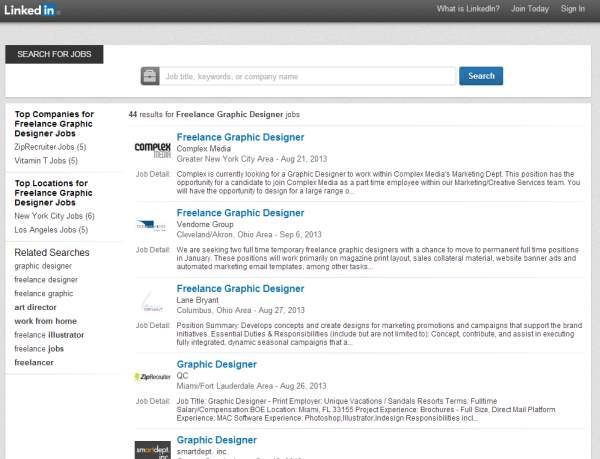Select related search graphic designer
Viewport: 600px width, 459px height.
click(x=43, y=266)
